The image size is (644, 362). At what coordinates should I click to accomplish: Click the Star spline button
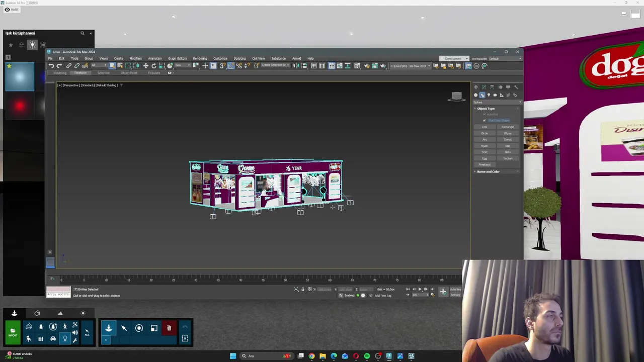pos(508,146)
